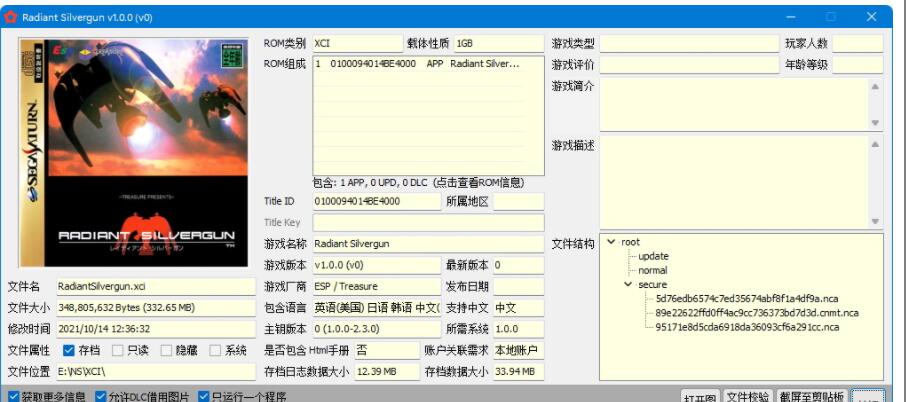Click the 包含: 1 APP, 0 UPD, 0 DLC info link
The width and height of the screenshot is (906, 402).
pos(418,183)
